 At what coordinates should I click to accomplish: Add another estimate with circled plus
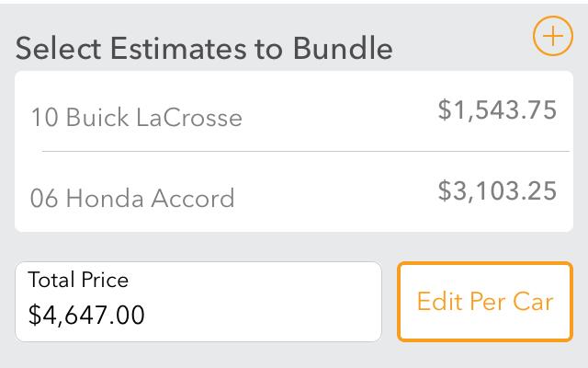point(553,36)
